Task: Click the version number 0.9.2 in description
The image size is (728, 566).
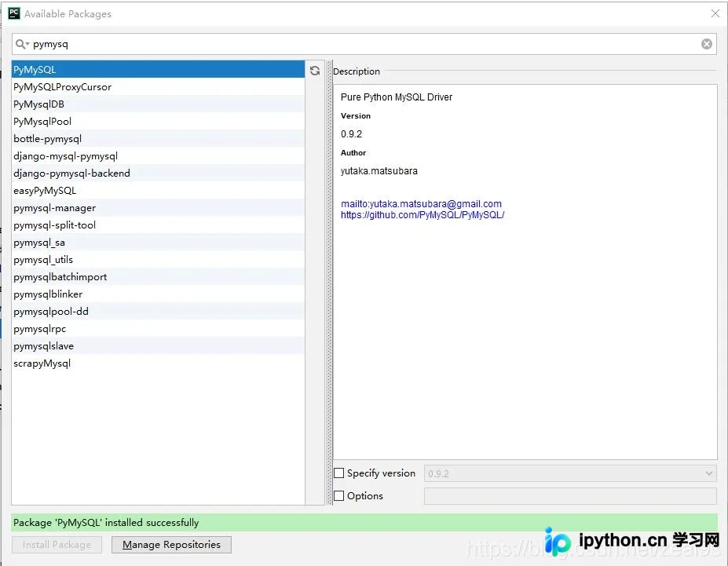Action: point(351,134)
